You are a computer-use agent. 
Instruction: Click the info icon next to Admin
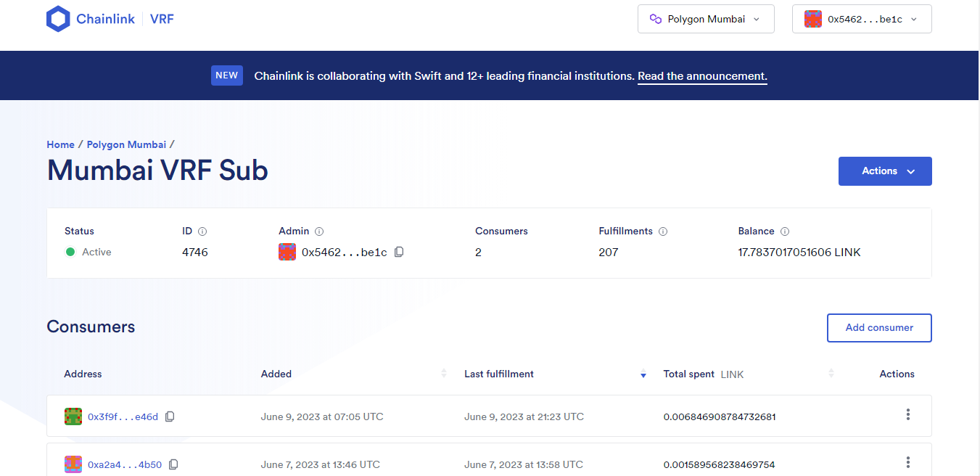319,231
